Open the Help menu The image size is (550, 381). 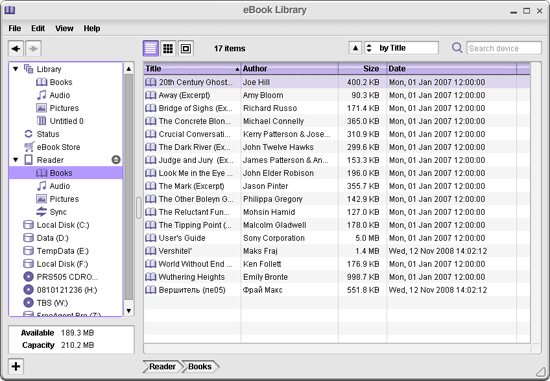click(x=92, y=28)
